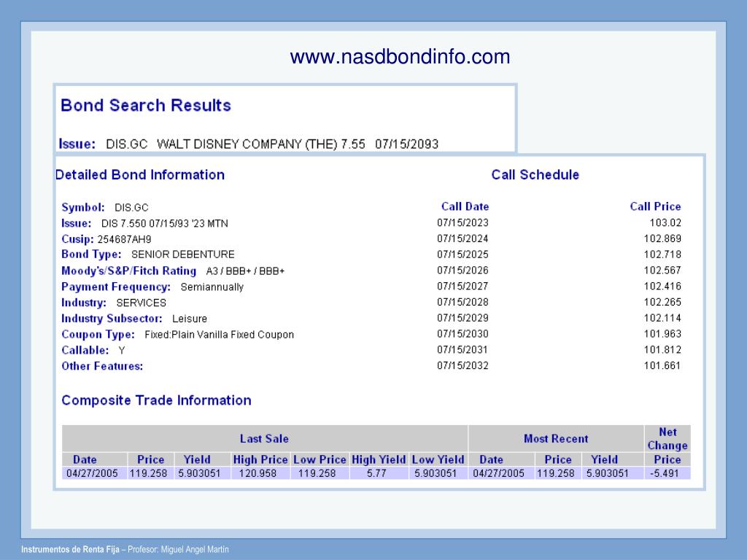This screenshot has height=560, width=747.
Task: Select the Detailed Bond Information heading
Action: click(x=140, y=175)
